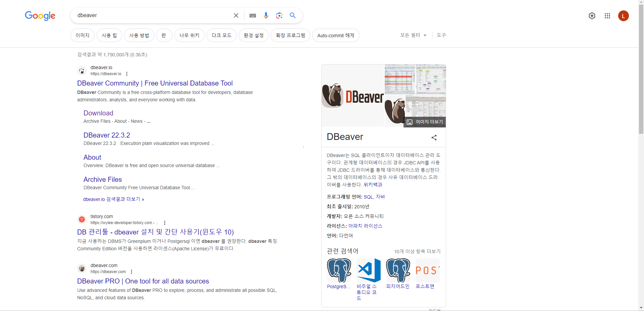
Task: Open the Download sitelink
Action: click(98, 113)
